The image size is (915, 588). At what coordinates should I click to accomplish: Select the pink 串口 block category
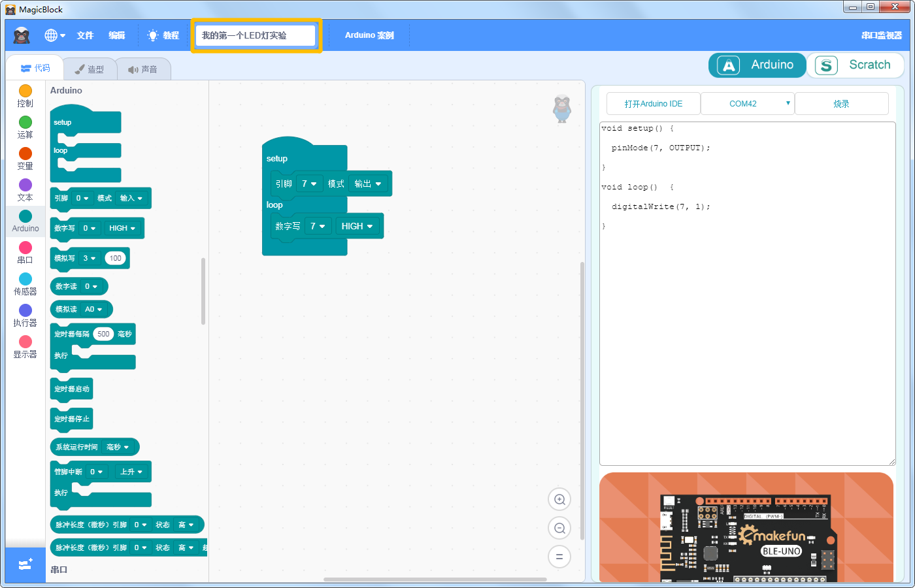(x=25, y=253)
